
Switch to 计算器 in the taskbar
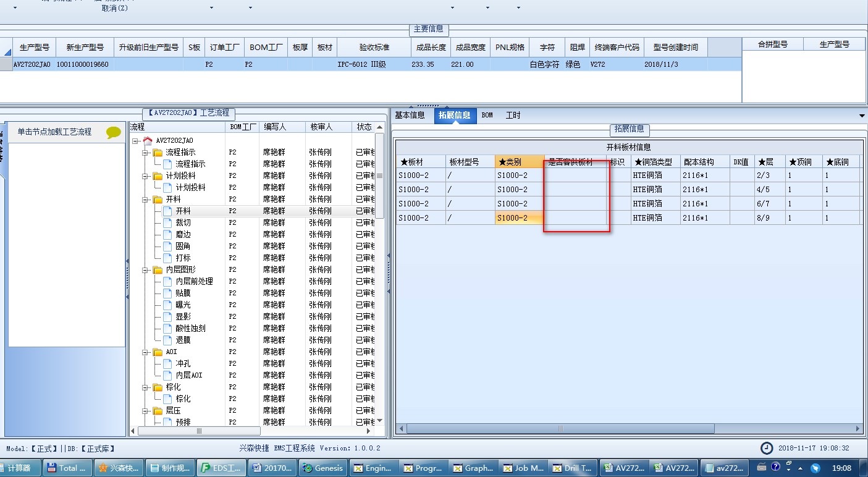click(x=20, y=468)
